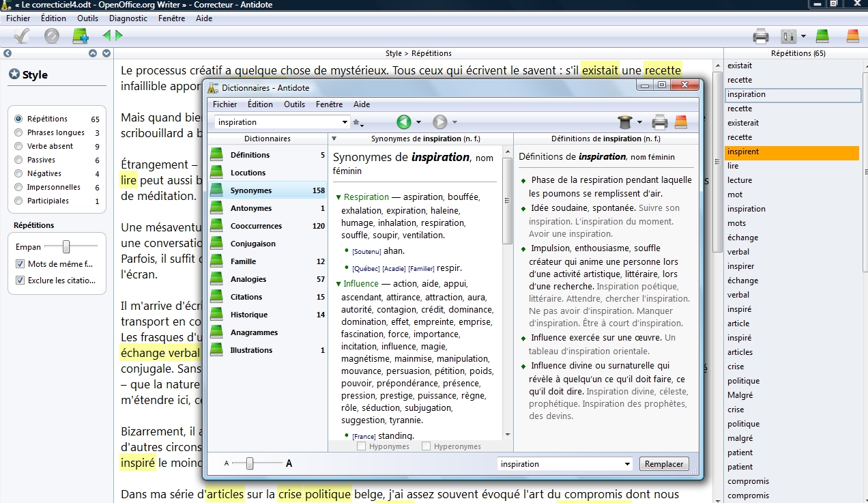
Task: Open the top hat dropdown arrow
Action: 639,123
